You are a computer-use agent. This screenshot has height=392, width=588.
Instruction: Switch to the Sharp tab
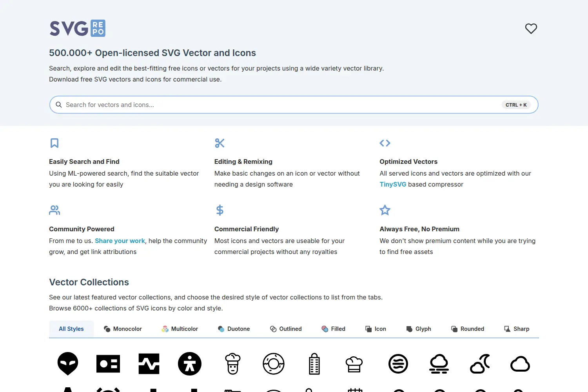pos(517,329)
